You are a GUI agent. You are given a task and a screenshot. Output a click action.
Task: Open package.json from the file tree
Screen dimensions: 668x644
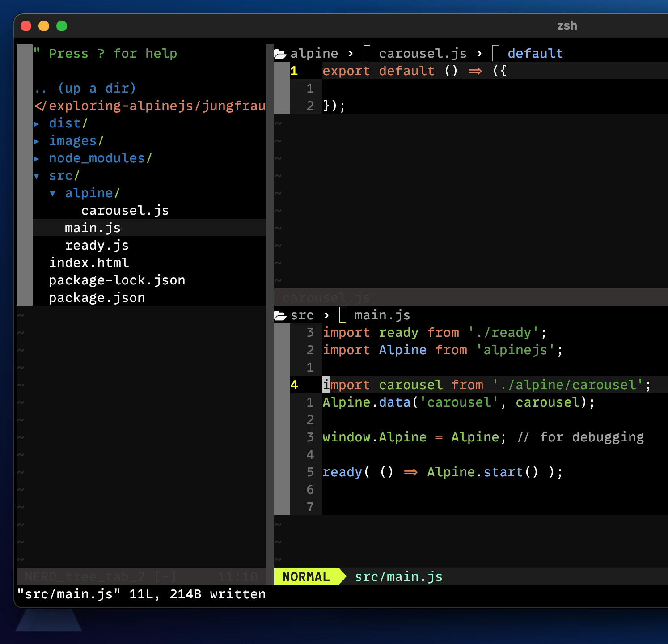97,297
